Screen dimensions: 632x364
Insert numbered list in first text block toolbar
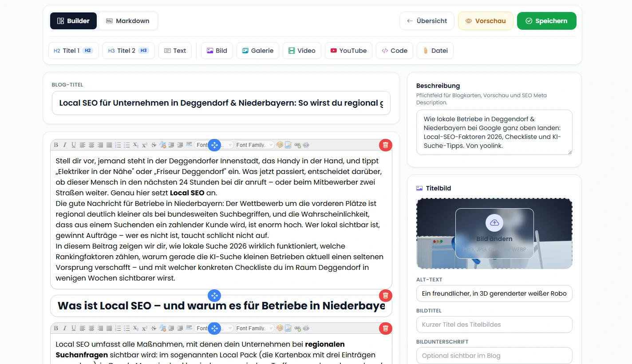[118, 145]
